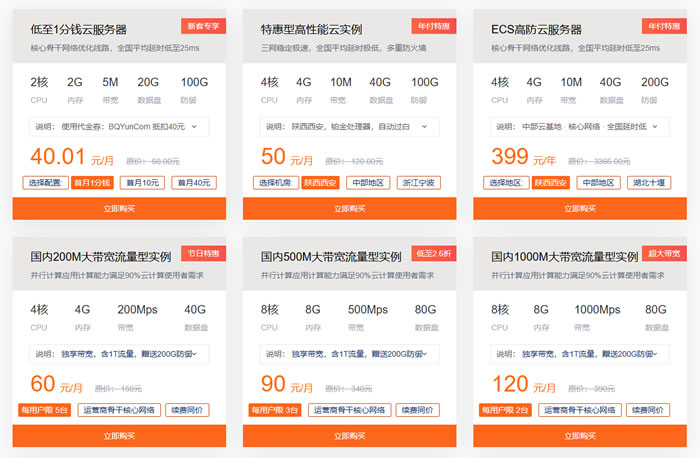Click the 低至2.6折 badge on 500M card
The height and width of the screenshot is (458, 700).
pyautogui.click(x=433, y=254)
